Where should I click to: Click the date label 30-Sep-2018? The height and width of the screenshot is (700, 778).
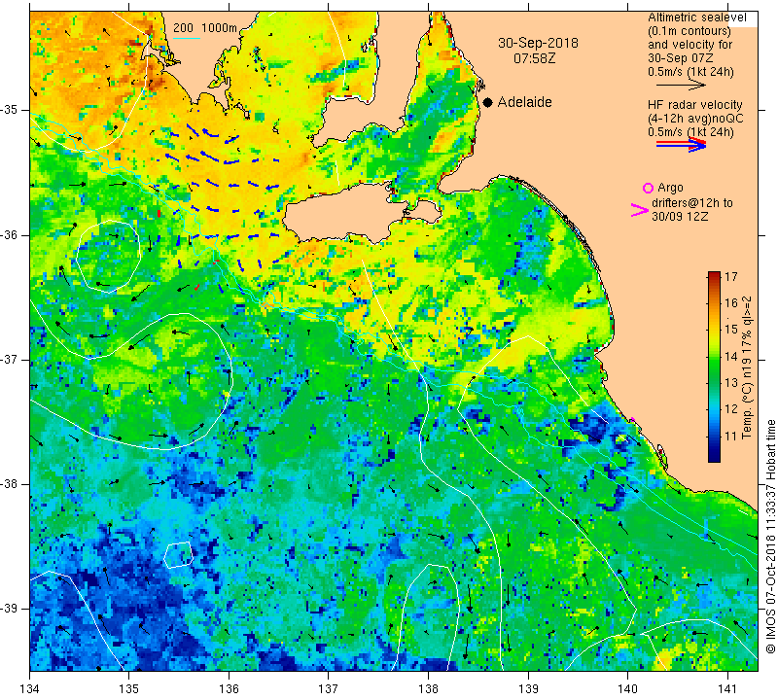[538, 43]
